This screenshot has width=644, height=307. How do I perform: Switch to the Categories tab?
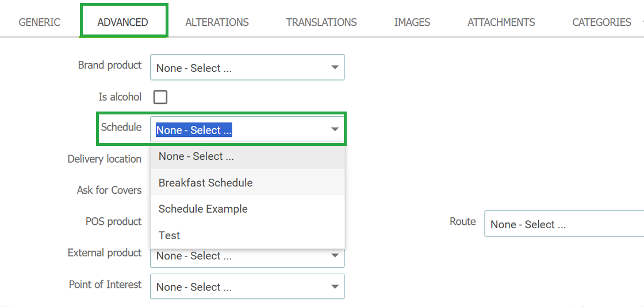601,22
